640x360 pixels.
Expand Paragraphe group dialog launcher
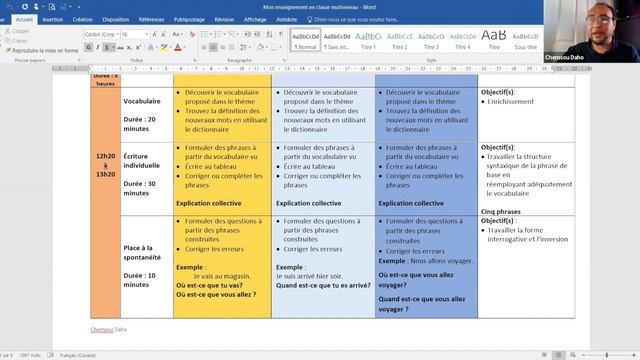[284, 60]
